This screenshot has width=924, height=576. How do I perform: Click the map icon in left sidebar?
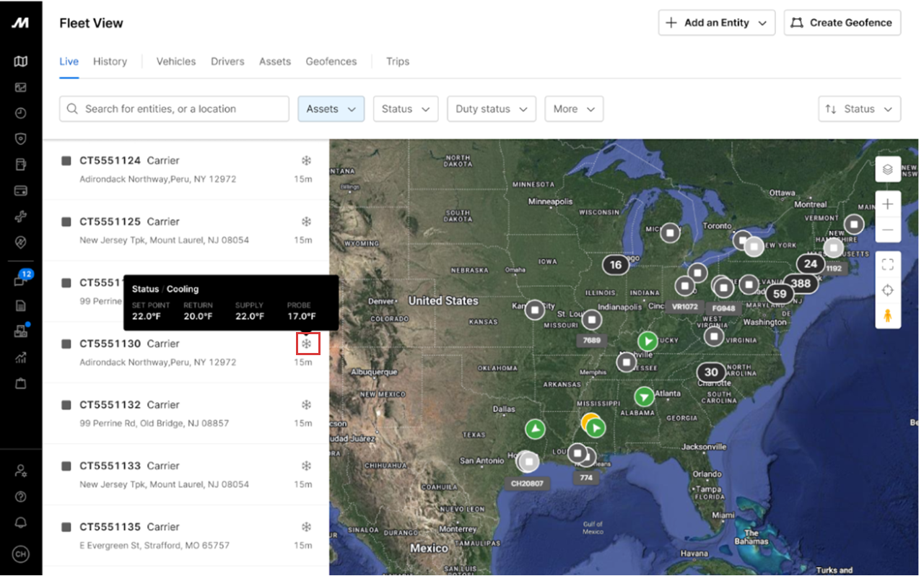click(21, 61)
